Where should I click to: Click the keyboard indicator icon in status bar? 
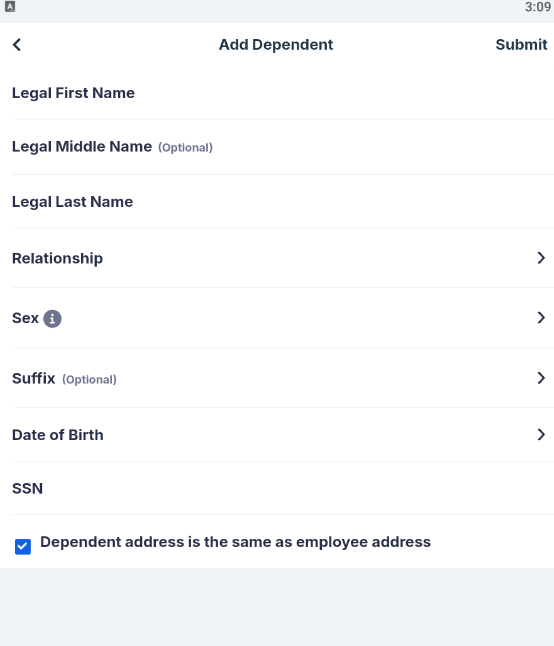click(10, 7)
